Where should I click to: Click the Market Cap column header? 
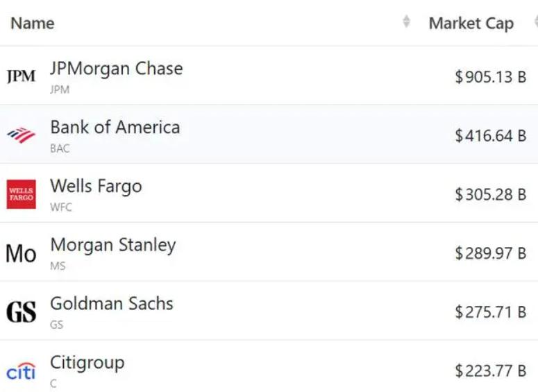471,24
